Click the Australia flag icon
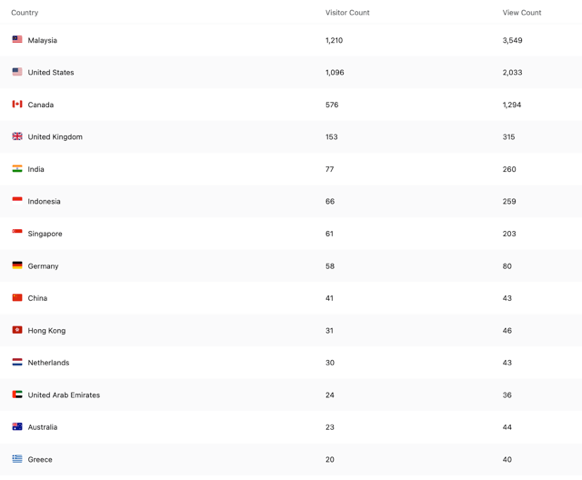The width and height of the screenshot is (582, 480). coord(17,427)
